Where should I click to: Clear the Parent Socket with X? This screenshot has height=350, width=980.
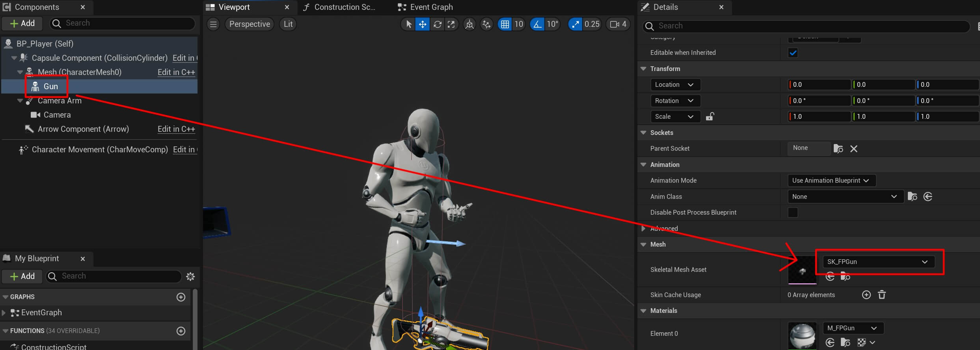[x=854, y=149]
